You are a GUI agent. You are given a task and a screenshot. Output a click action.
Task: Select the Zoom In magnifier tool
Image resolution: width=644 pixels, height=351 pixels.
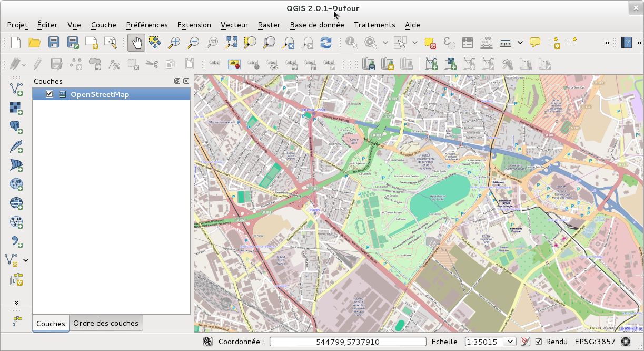point(174,43)
